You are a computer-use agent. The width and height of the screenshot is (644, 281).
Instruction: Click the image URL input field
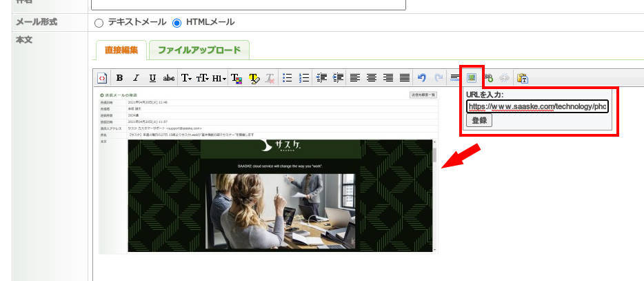[x=537, y=106]
